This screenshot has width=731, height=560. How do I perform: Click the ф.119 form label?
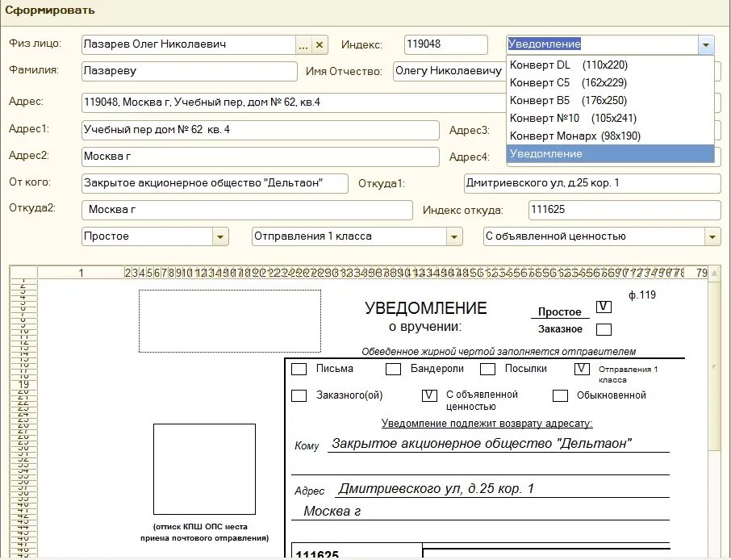coord(642,295)
